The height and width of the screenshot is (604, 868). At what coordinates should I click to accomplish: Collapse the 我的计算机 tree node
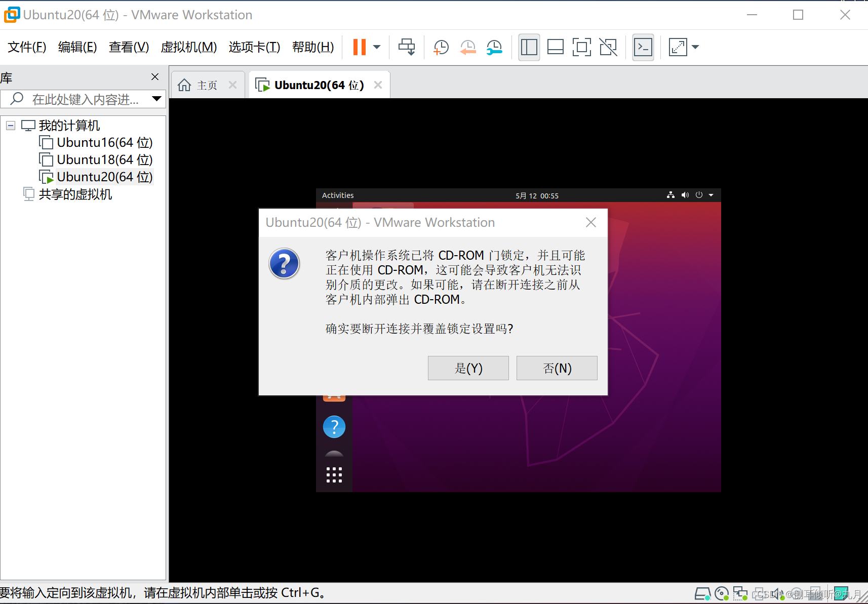[x=11, y=125]
